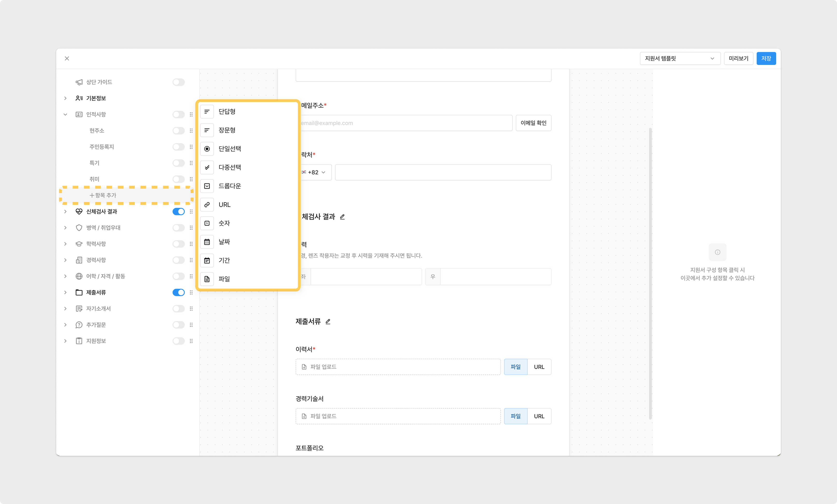Click the 단일선택 radio icon
Screen dimensions: 837x504
point(207,149)
